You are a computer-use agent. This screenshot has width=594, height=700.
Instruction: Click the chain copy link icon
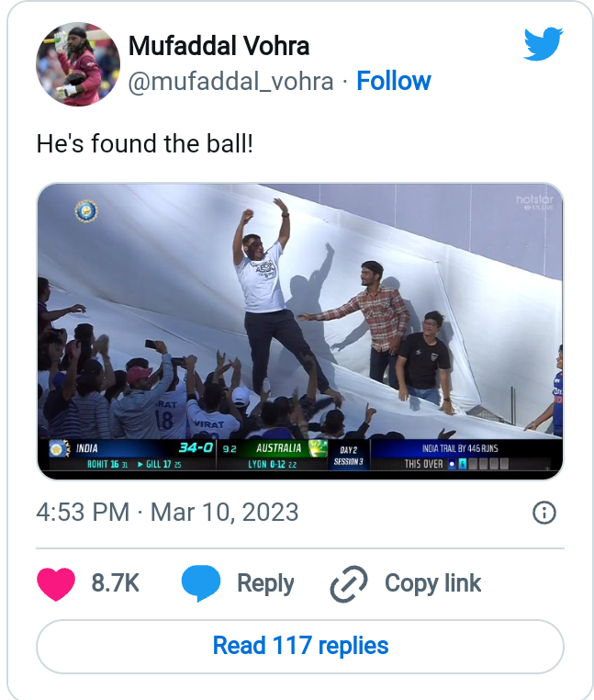point(349,583)
